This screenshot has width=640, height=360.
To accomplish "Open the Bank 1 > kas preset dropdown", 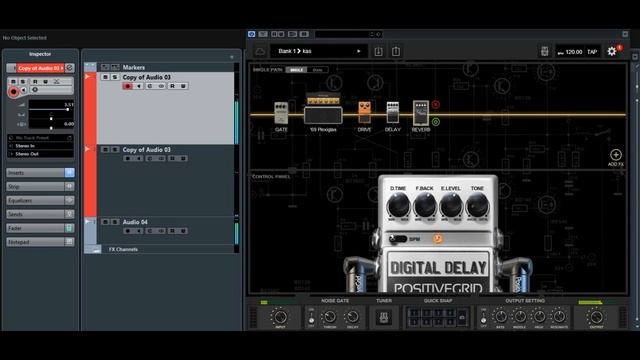I will pos(318,51).
